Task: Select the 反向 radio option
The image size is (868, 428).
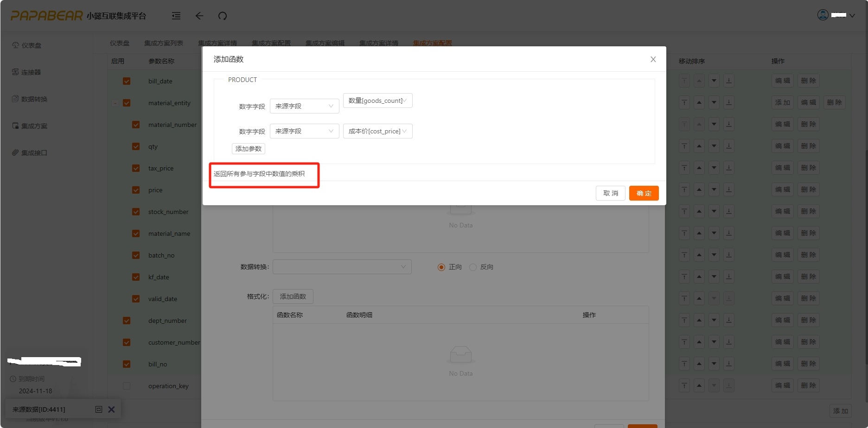Action: tap(473, 267)
